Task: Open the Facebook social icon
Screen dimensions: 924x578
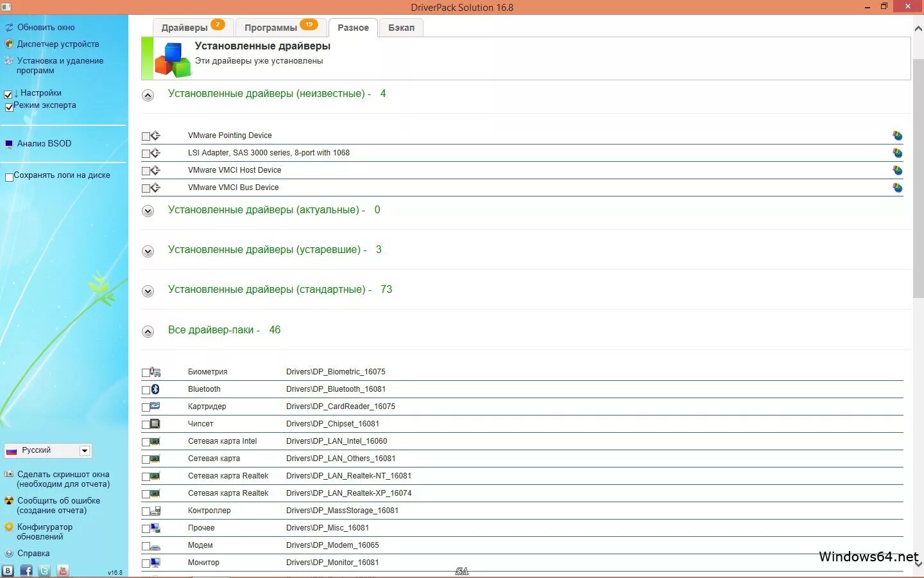Action: 26,570
